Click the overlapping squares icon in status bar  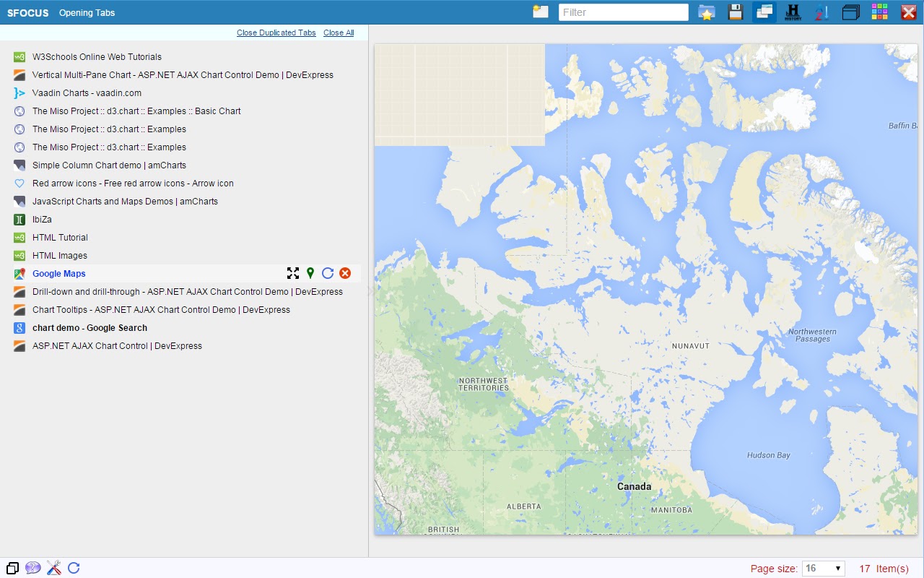pyautogui.click(x=12, y=568)
